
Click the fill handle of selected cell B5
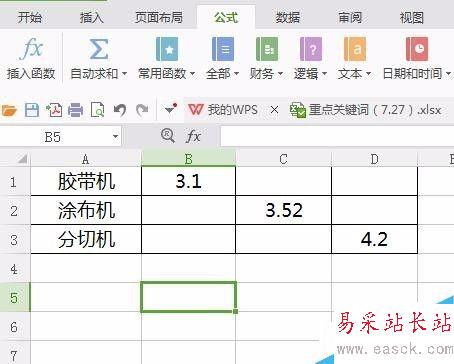[x=236, y=311]
